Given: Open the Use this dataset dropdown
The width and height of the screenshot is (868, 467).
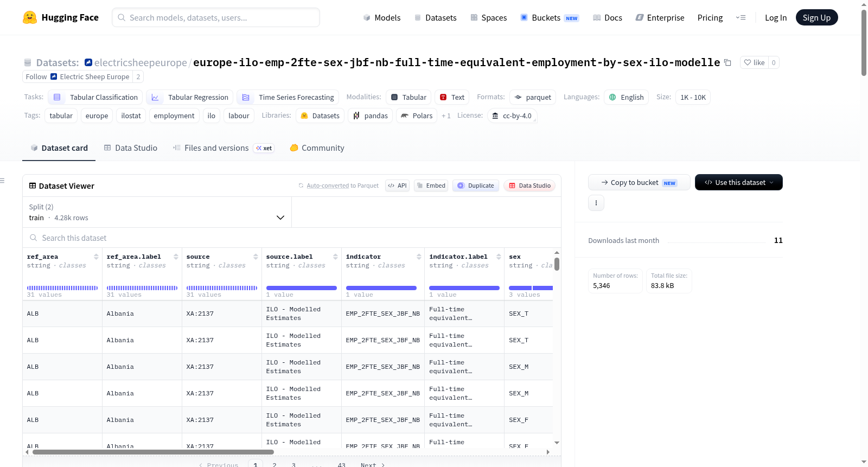Looking at the screenshot, I should (x=739, y=182).
